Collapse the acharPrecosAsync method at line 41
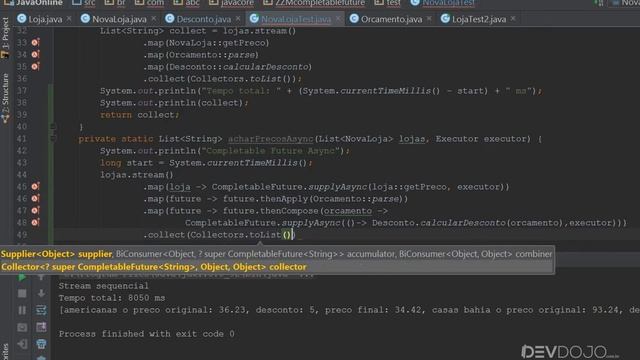Image resolution: width=640 pixels, height=360 pixels. [52, 139]
